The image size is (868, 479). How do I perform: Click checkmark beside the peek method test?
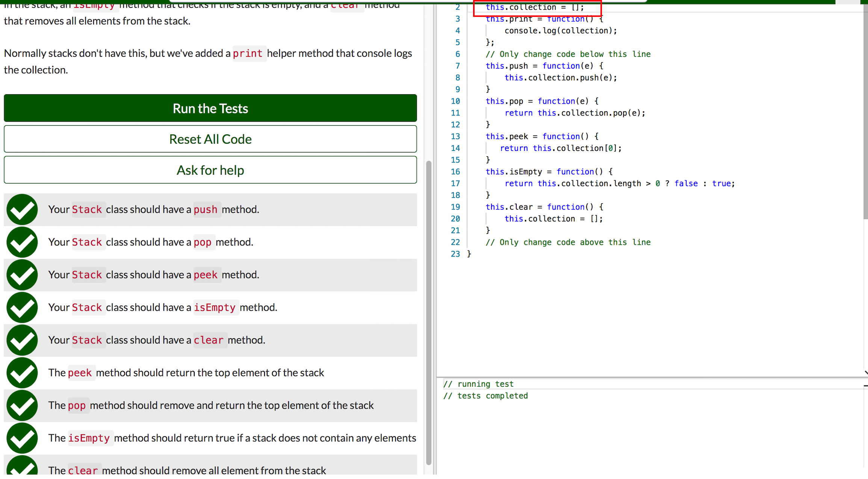click(x=22, y=275)
